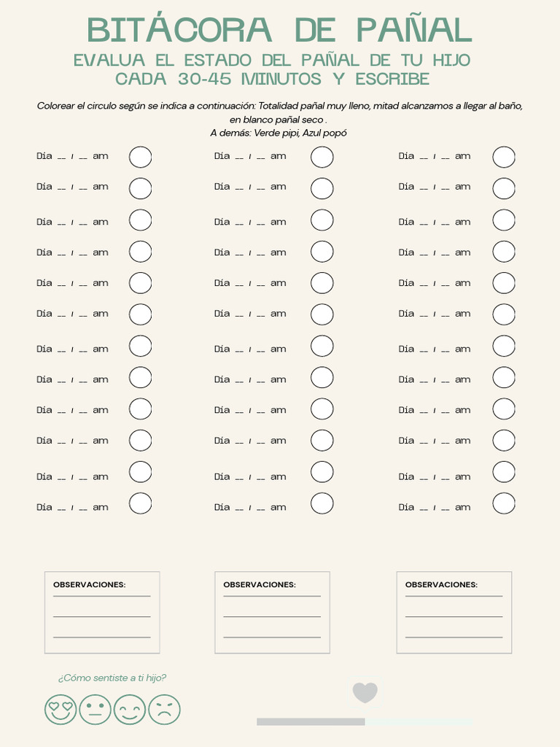
Task: Click the '¿Cómo sentiste a ti hijo?' text
Action: click(112, 678)
